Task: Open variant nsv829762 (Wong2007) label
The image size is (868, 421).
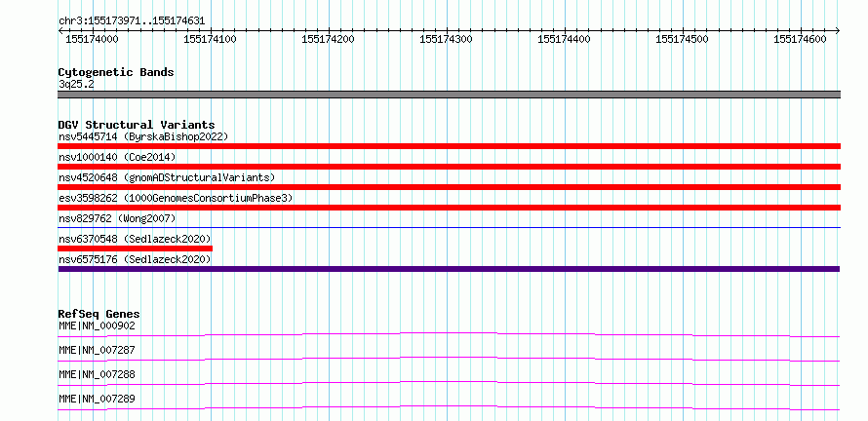Action: (x=117, y=218)
